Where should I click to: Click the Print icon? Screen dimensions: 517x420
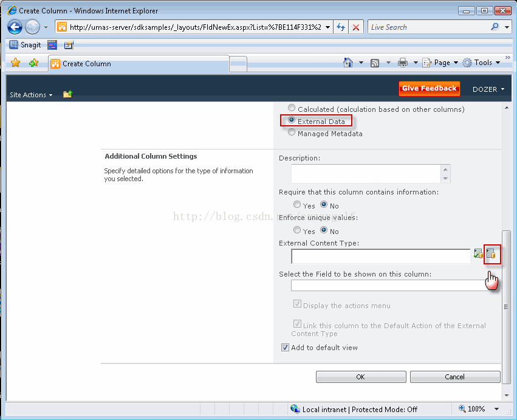pos(403,63)
